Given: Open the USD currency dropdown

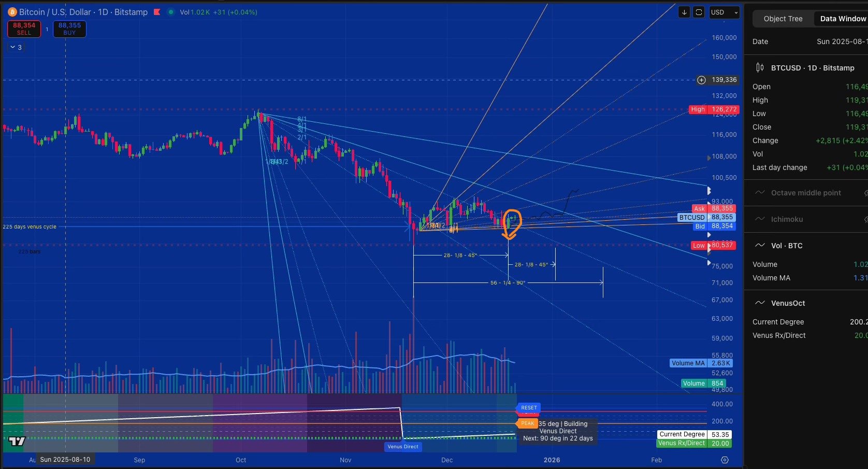Looking at the screenshot, I should point(724,12).
